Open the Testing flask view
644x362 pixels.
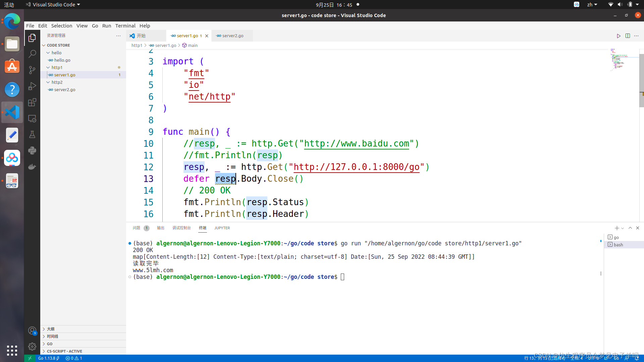[x=32, y=134]
